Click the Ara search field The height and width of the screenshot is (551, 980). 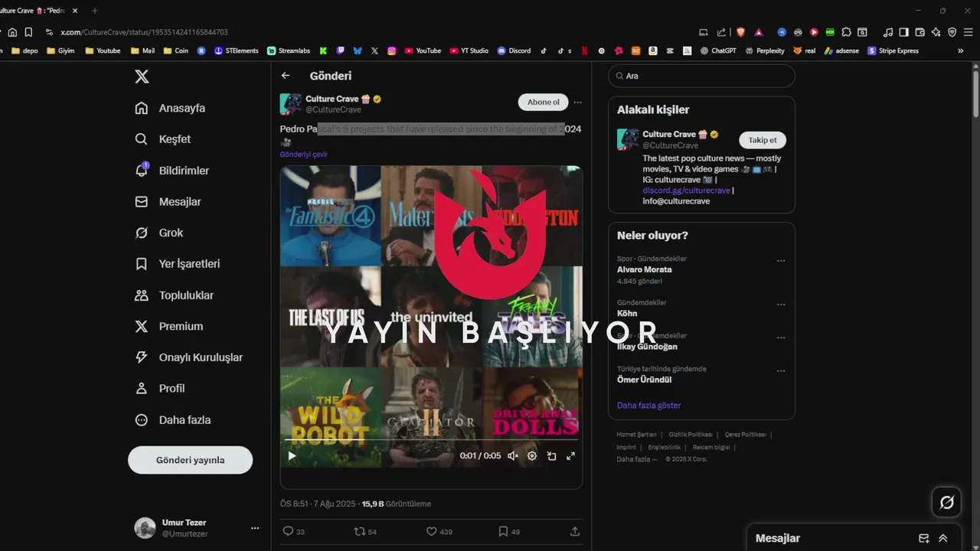[701, 76]
